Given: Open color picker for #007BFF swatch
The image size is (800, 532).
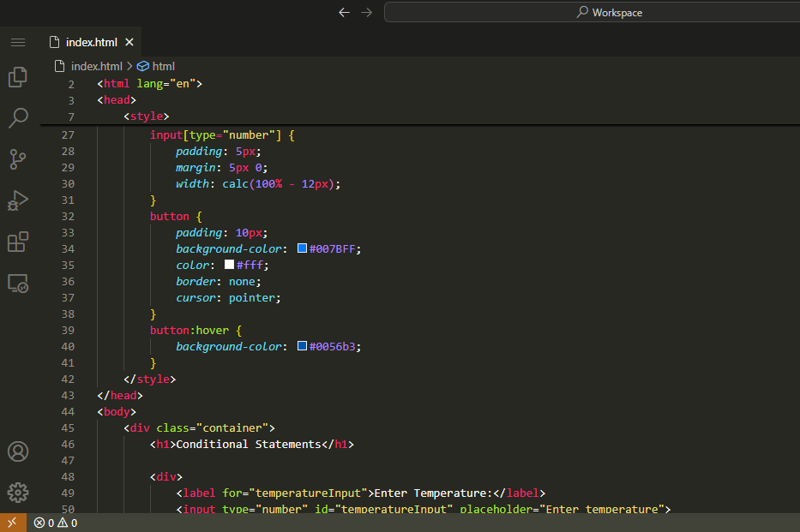Looking at the screenshot, I should point(302,249).
